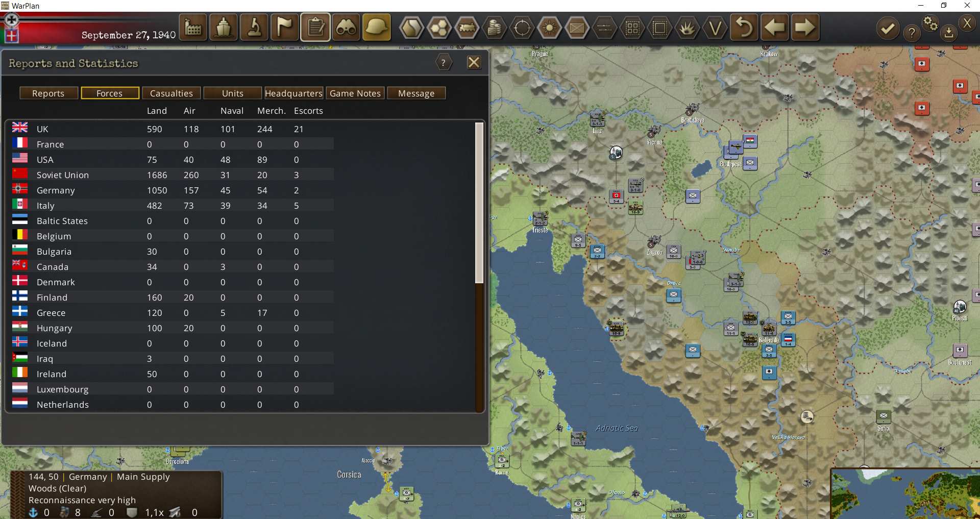Select the Italy row in forces list
The image size is (980, 519).
pos(173,206)
